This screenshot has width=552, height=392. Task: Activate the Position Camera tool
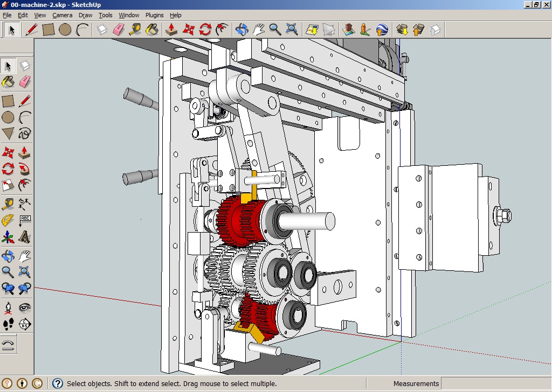(x=8, y=308)
